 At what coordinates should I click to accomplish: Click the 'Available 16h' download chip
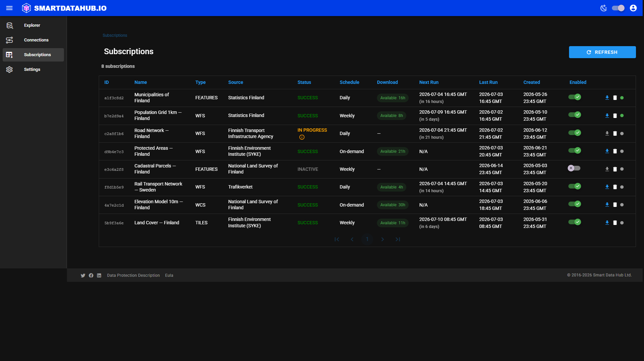pyautogui.click(x=393, y=98)
